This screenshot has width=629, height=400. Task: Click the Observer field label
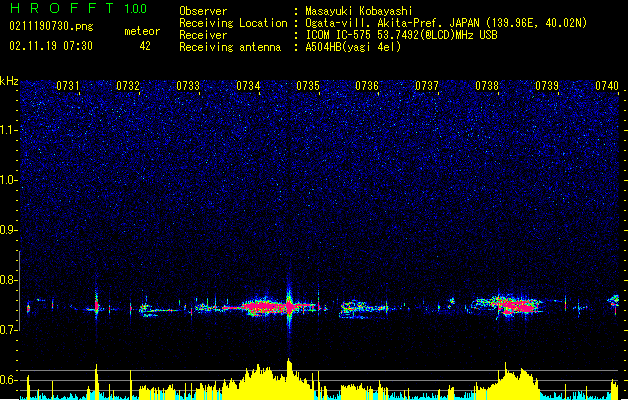(x=203, y=11)
